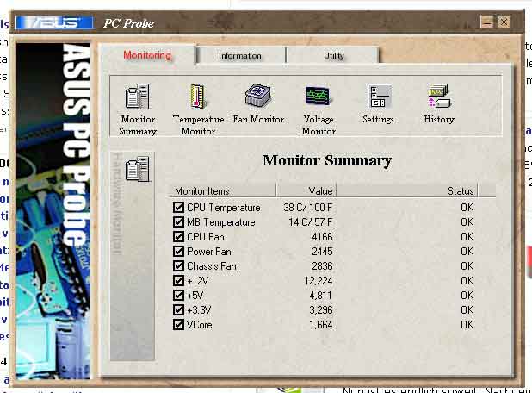Click the Status column header
This screenshot has height=393, width=532.
coord(407,190)
